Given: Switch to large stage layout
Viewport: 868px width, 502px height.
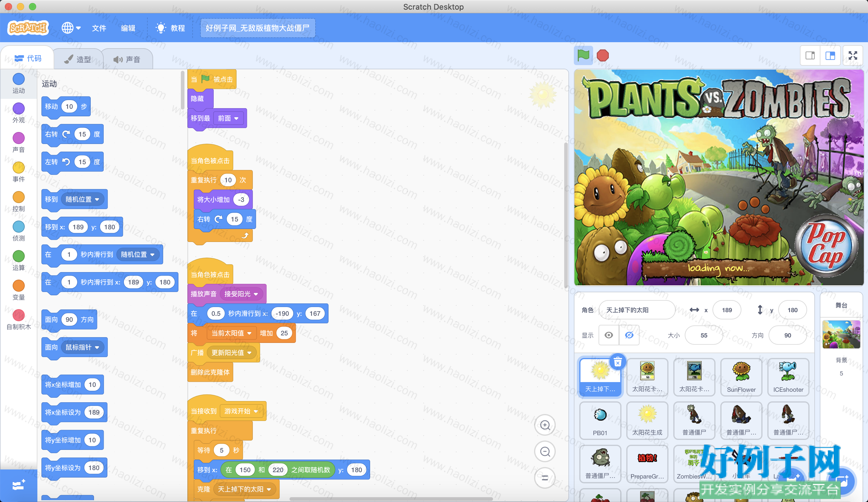Looking at the screenshot, I should pyautogui.click(x=830, y=55).
